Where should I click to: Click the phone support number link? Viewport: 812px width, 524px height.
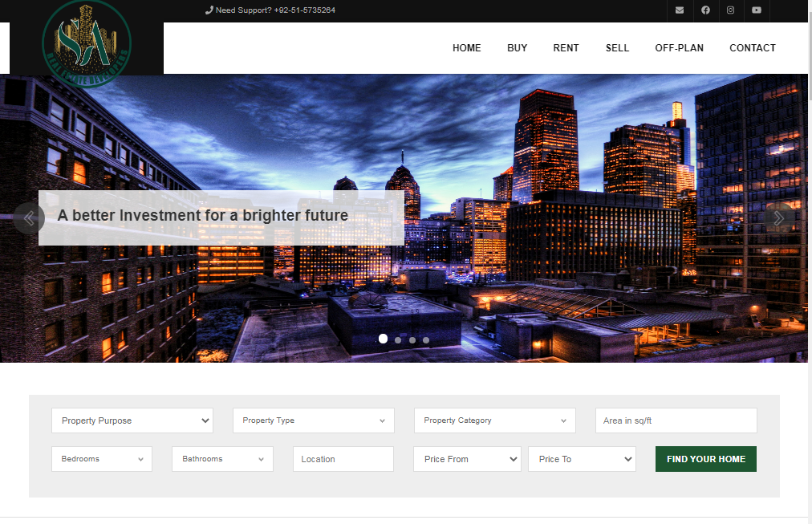coord(270,10)
